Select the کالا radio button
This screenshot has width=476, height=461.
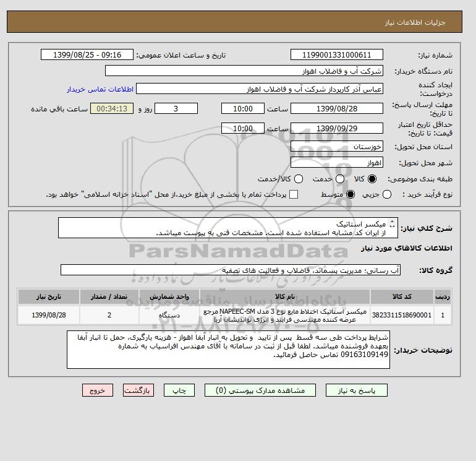tap(372, 179)
